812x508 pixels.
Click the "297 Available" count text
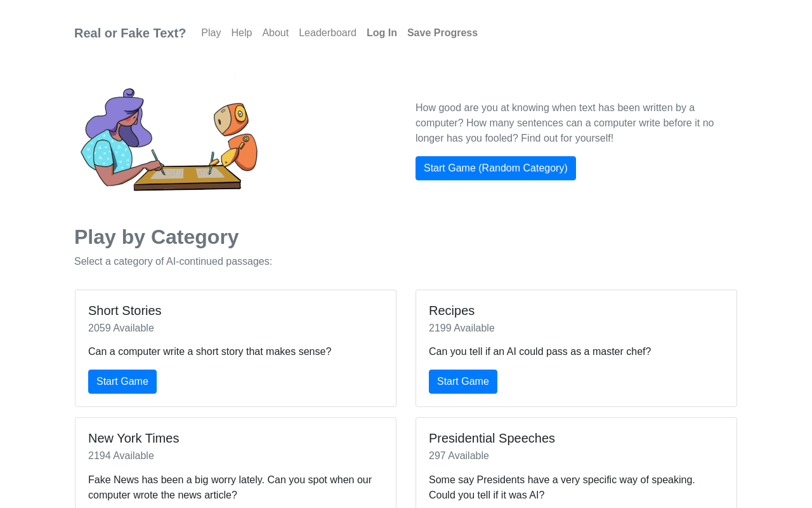[459, 456]
